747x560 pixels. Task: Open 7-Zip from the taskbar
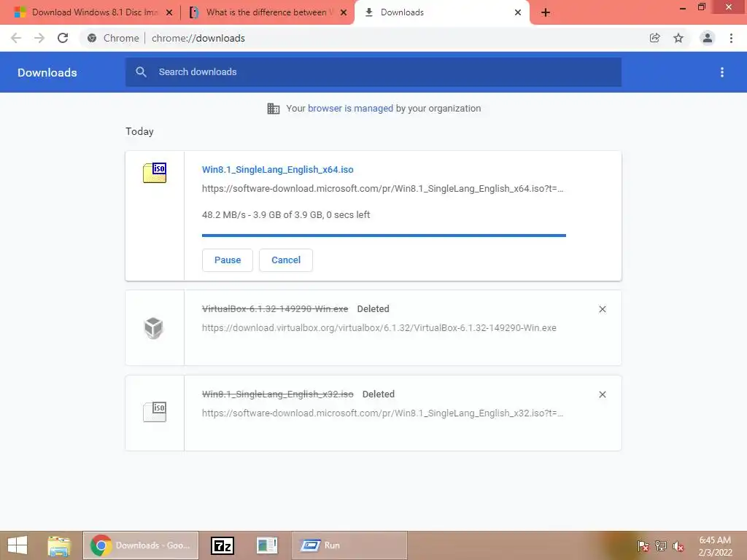(222, 545)
